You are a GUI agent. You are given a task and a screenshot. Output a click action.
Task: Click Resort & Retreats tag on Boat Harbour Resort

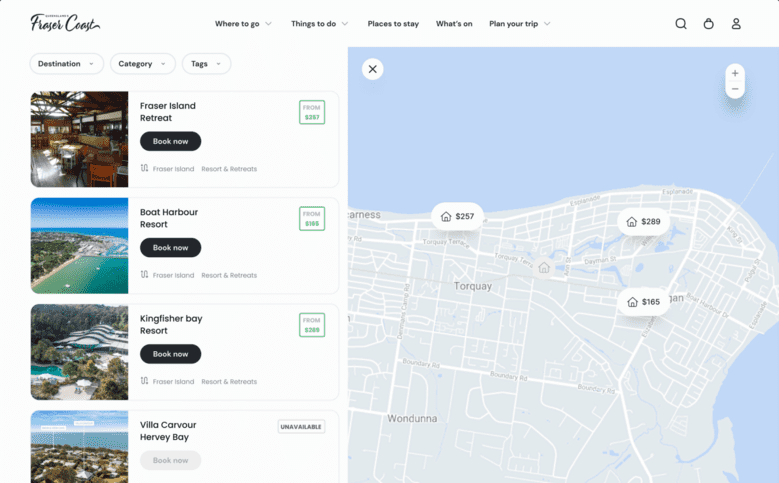pyautogui.click(x=229, y=275)
